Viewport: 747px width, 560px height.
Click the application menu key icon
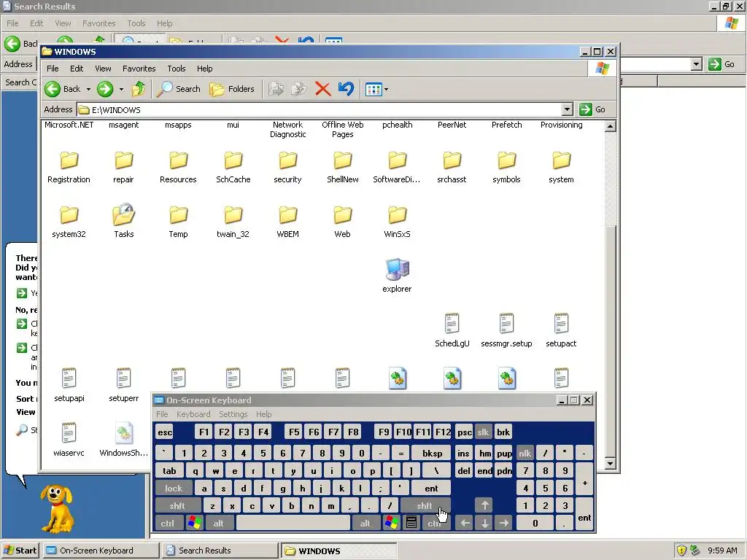pyautogui.click(x=411, y=524)
